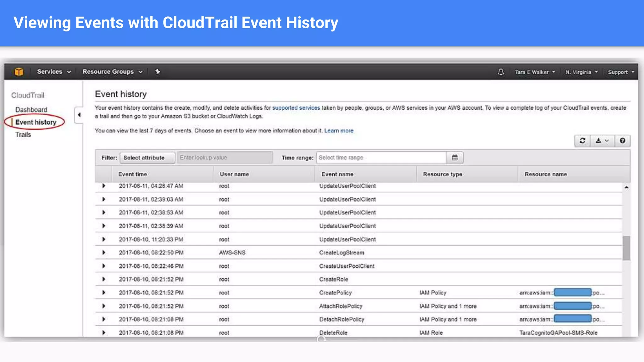Open the Learn more link
The image size is (644, 362).
[x=339, y=131]
